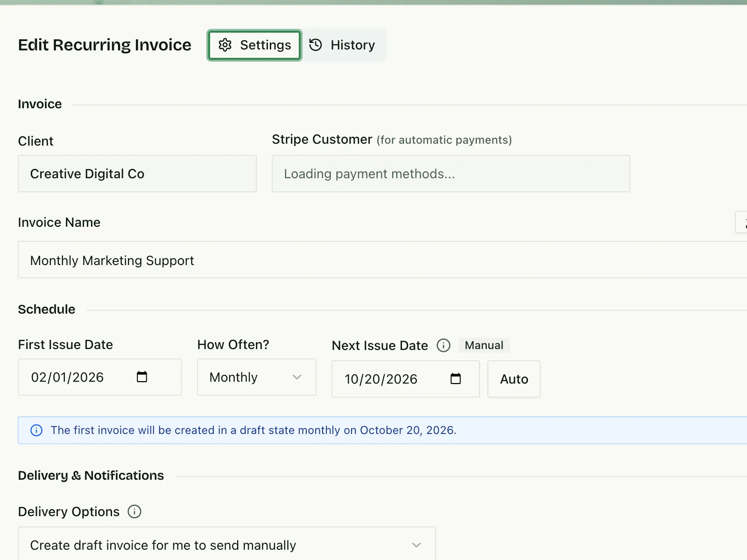The width and height of the screenshot is (747, 560).
Task: Open the Stripe Customer payment methods dropdown
Action: coord(451,174)
